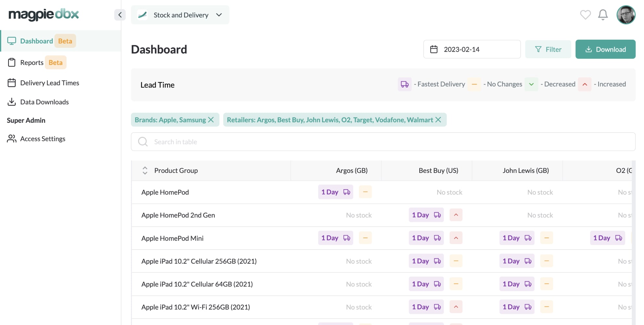Image resolution: width=644 pixels, height=325 pixels.
Task: Click Apple HomePod Argos 1 Day badge
Action: 335,192
